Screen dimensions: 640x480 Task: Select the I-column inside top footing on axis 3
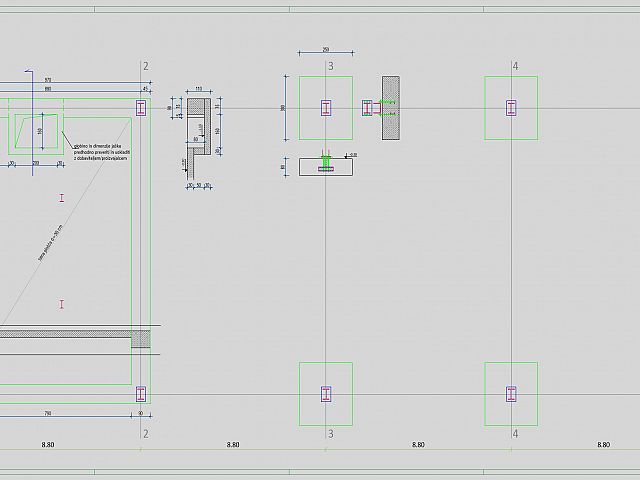326,108
